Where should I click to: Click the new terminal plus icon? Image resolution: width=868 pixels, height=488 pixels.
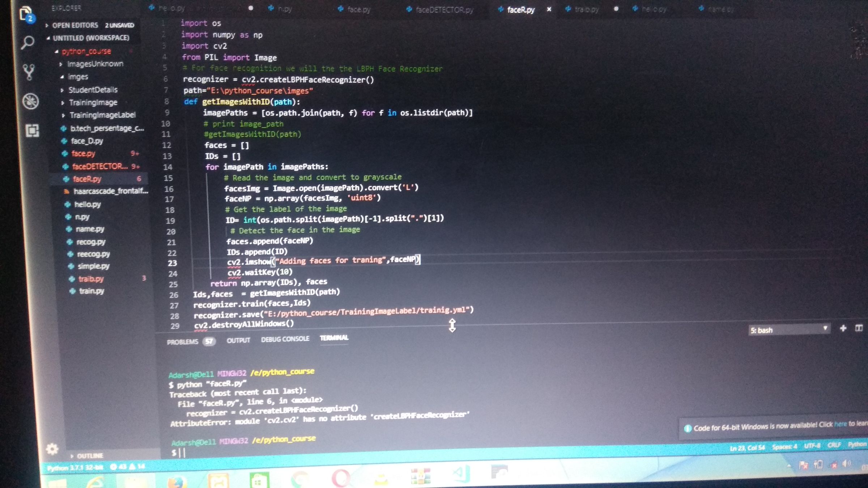(843, 328)
